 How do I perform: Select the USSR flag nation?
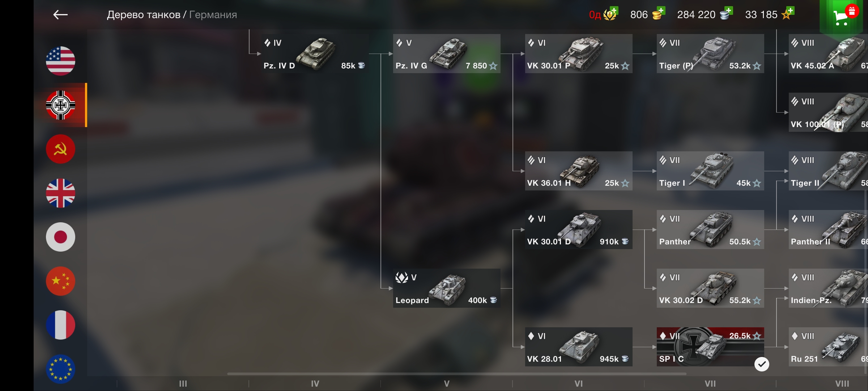(60, 149)
